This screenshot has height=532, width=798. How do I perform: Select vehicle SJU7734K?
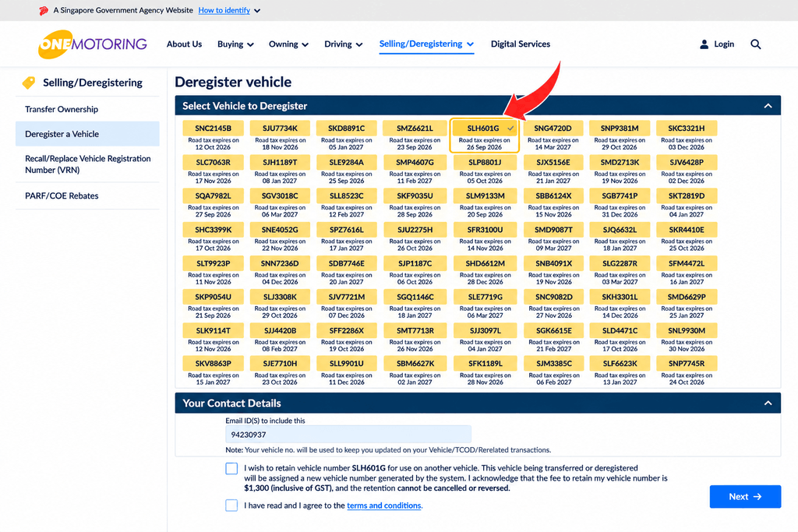280,129
